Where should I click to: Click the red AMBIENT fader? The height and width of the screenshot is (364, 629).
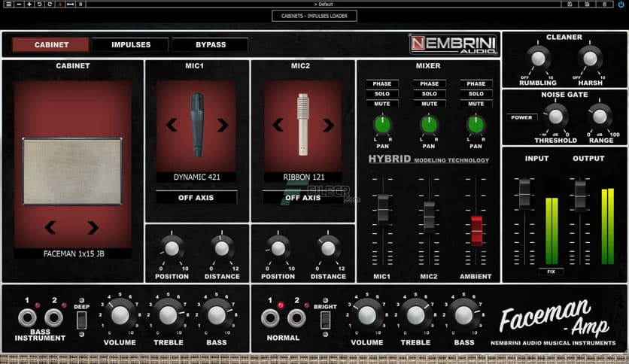(476, 231)
